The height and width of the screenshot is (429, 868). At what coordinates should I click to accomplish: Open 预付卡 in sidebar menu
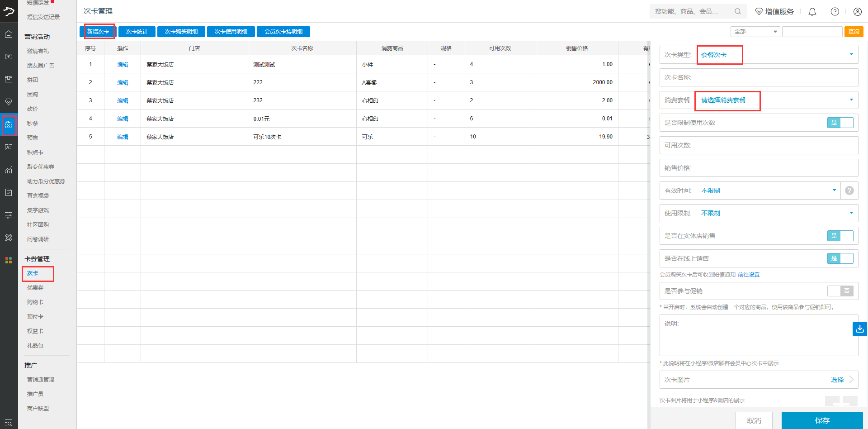[x=35, y=317]
